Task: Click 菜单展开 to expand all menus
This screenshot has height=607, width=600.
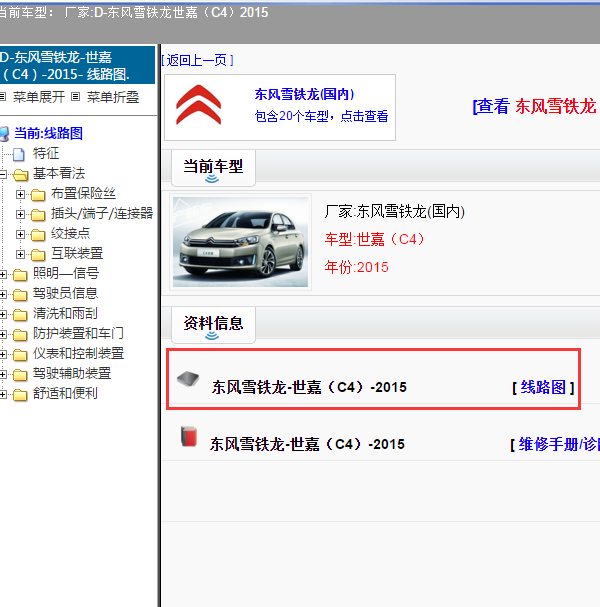Action: (x=39, y=97)
